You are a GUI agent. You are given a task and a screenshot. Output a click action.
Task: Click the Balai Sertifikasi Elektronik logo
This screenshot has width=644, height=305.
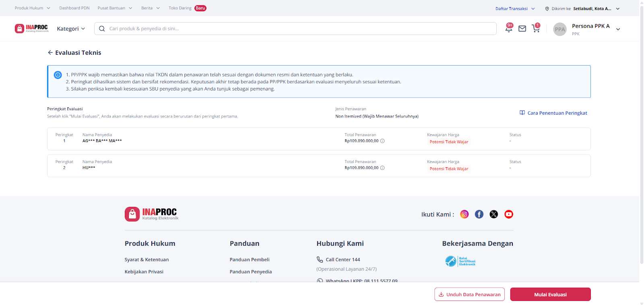(460, 261)
